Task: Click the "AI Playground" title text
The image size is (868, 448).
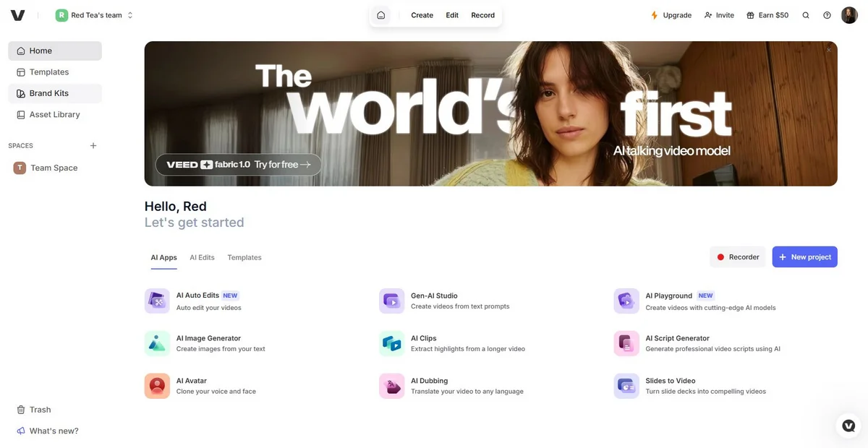Action: point(669,296)
